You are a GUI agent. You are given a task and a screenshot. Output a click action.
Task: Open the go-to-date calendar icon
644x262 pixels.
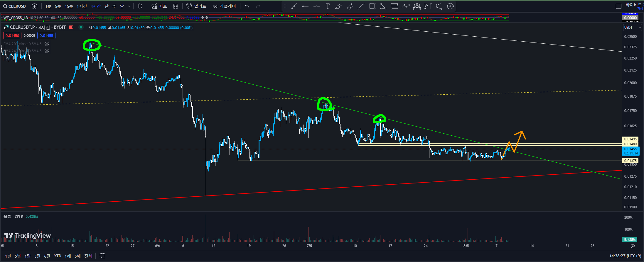102,256
